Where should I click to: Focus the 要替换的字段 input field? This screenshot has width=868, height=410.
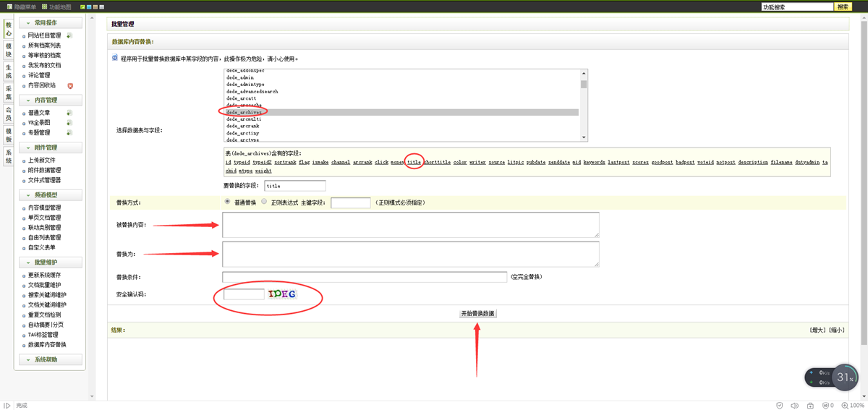(x=295, y=186)
